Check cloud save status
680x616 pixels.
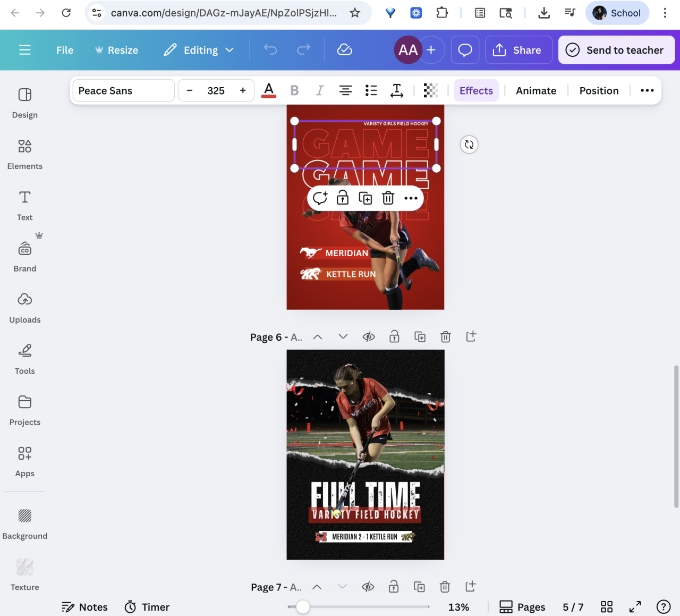pyautogui.click(x=345, y=50)
